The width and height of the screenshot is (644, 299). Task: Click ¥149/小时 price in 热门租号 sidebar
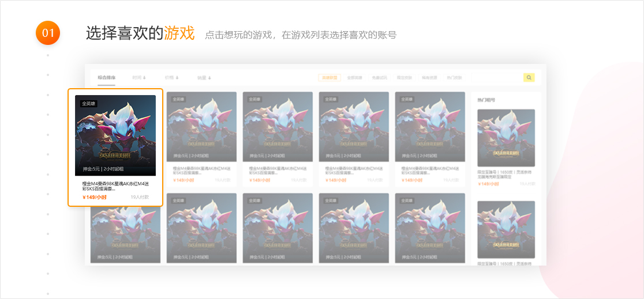pos(488,184)
